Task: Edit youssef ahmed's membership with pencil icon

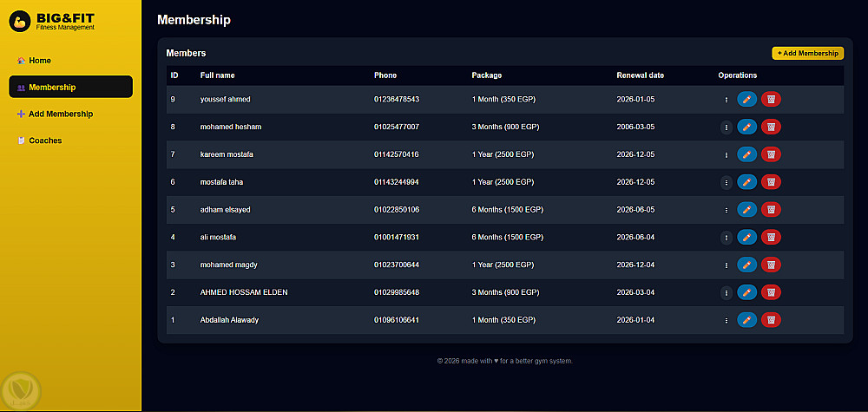Action: pos(746,100)
